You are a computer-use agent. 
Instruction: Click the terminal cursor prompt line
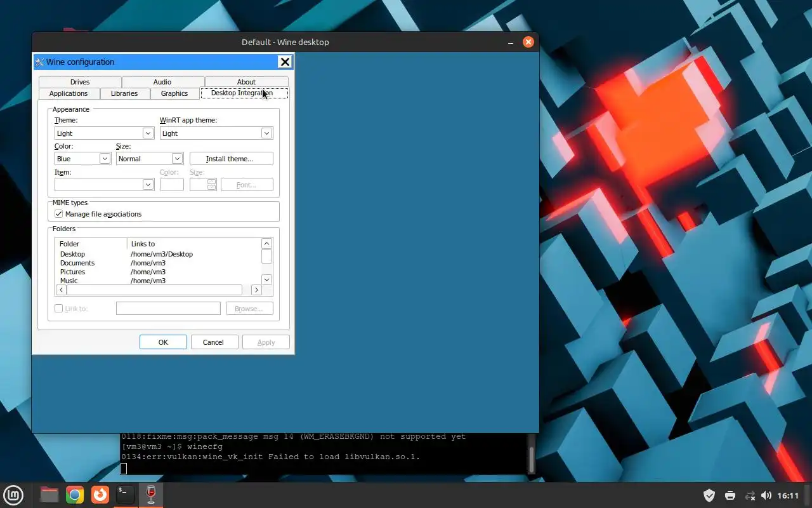tap(124, 469)
